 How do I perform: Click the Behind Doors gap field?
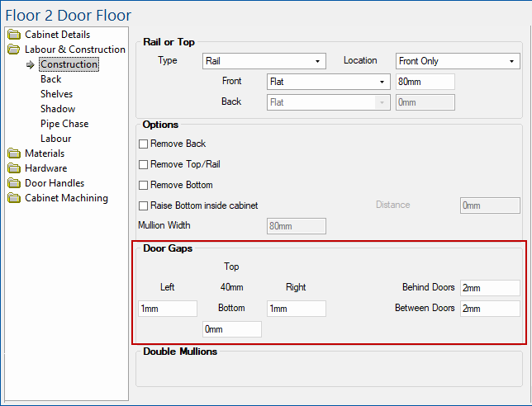point(489,288)
